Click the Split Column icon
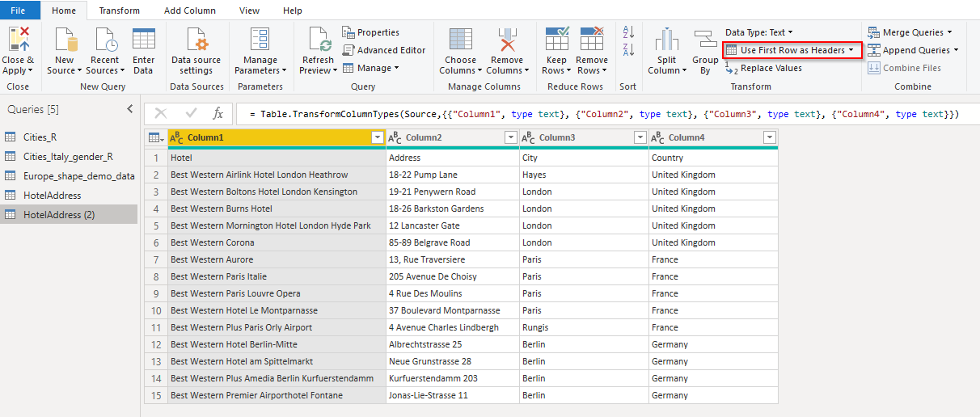 click(667, 40)
